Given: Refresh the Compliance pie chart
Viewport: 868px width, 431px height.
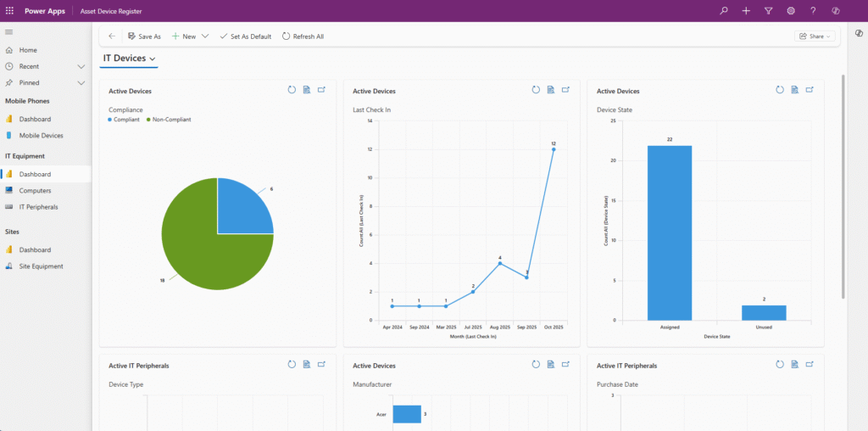Looking at the screenshot, I should point(292,90).
